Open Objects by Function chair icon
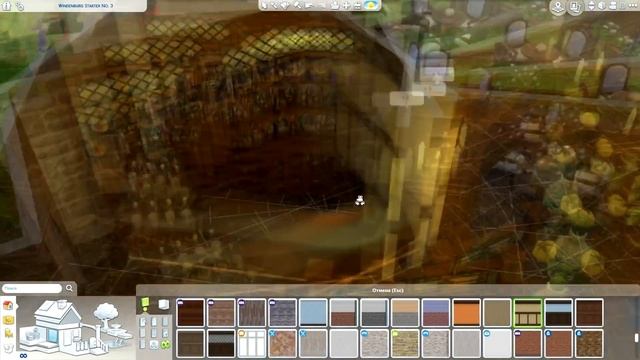This screenshot has width=640, height=360. coord(8,333)
